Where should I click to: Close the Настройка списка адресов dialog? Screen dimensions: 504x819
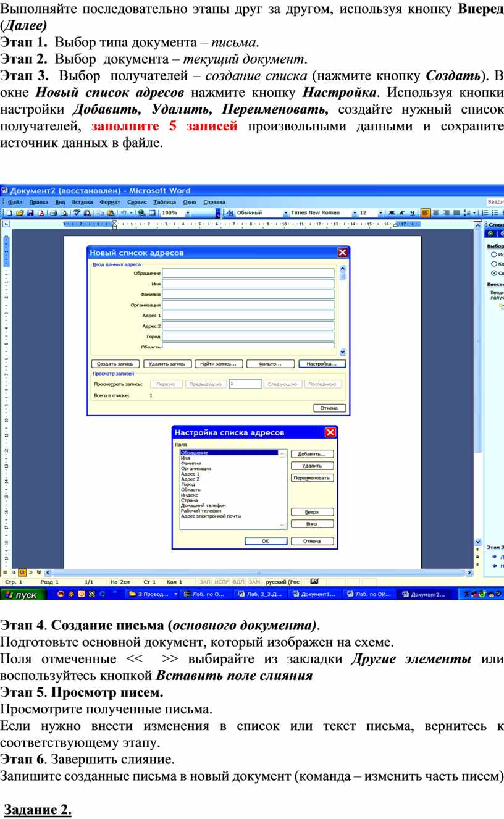pos(330,432)
